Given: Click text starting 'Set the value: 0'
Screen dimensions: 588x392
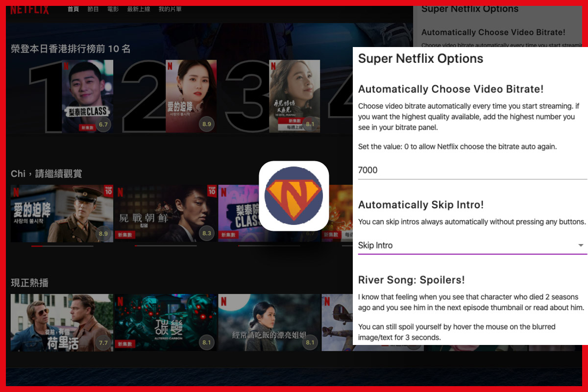Looking at the screenshot, I should coord(458,147).
